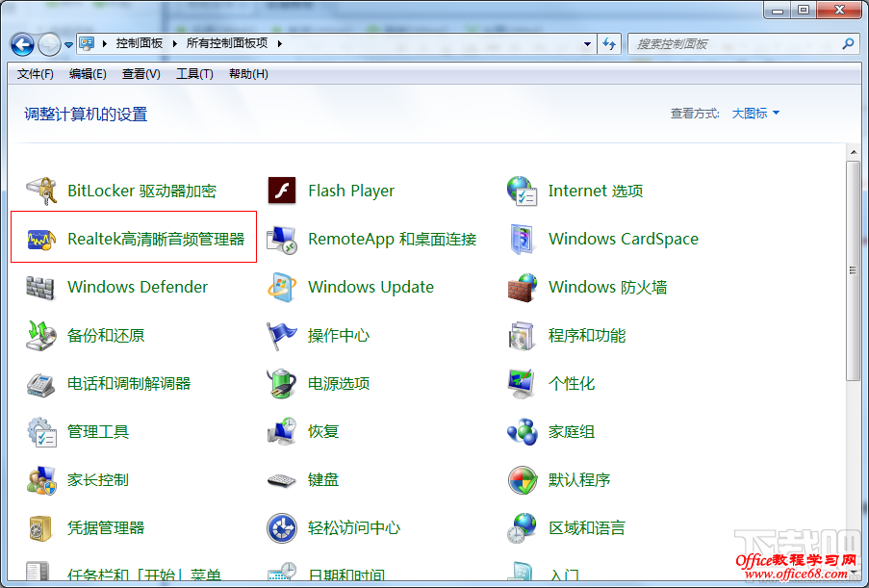Expand the arrow after 控制面板 breadcrumb
This screenshot has width=869, height=588.
coord(174,43)
